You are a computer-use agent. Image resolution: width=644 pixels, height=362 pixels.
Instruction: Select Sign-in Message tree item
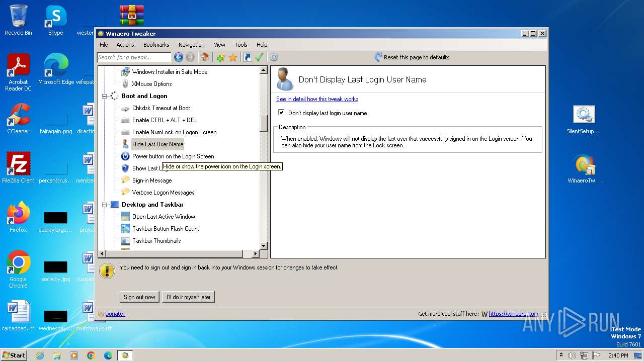pyautogui.click(x=152, y=180)
